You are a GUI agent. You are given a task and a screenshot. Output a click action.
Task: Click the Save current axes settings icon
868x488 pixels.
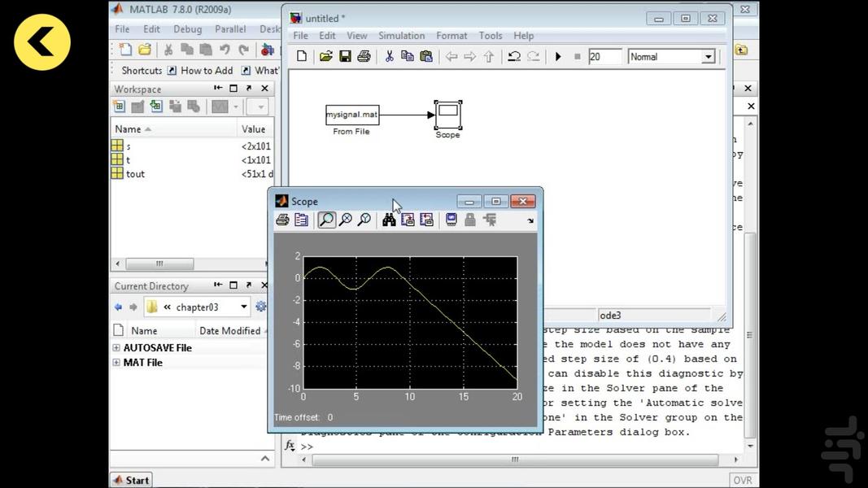click(x=408, y=220)
